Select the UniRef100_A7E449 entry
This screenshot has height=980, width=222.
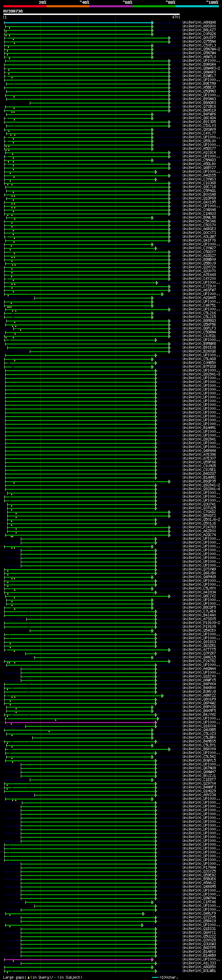[x=199, y=275]
